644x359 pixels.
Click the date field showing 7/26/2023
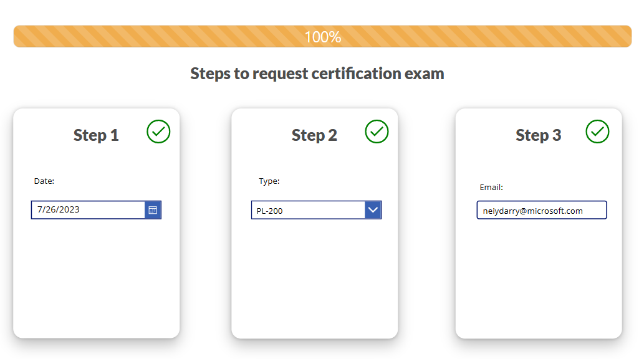(96, 210)
